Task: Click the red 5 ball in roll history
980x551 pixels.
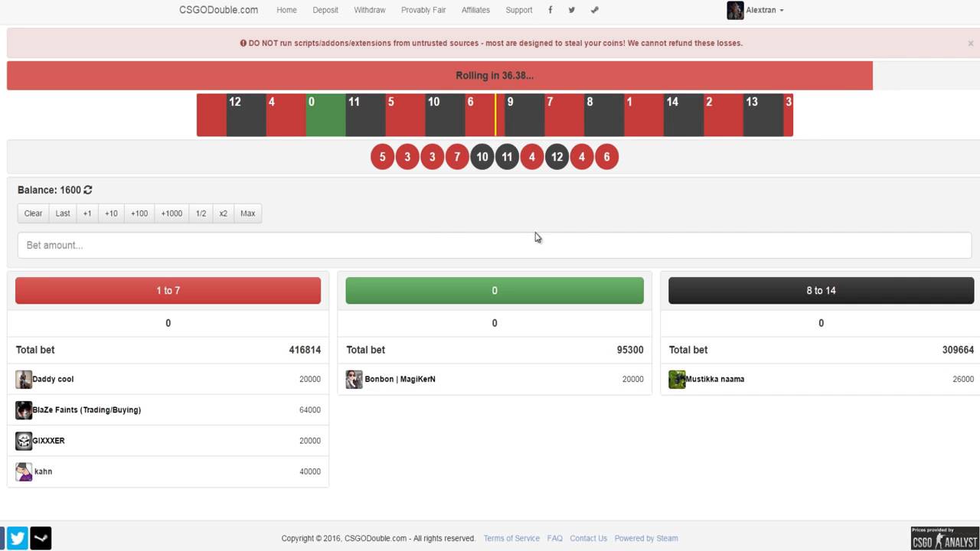Action: tap(382, 157)
